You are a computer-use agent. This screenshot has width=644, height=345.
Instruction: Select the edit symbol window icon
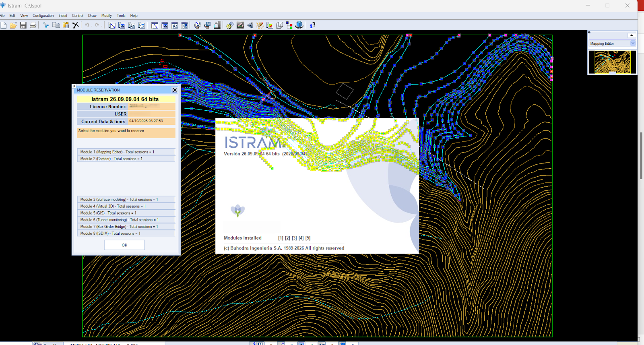click(165, 25)
